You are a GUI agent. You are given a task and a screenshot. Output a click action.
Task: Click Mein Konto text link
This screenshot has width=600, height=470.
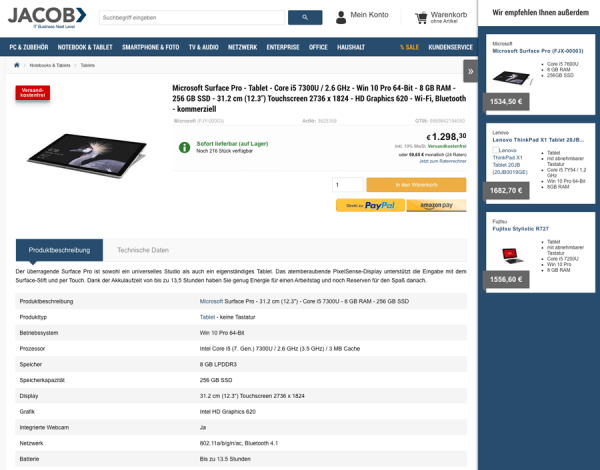[x=369, y=15]
